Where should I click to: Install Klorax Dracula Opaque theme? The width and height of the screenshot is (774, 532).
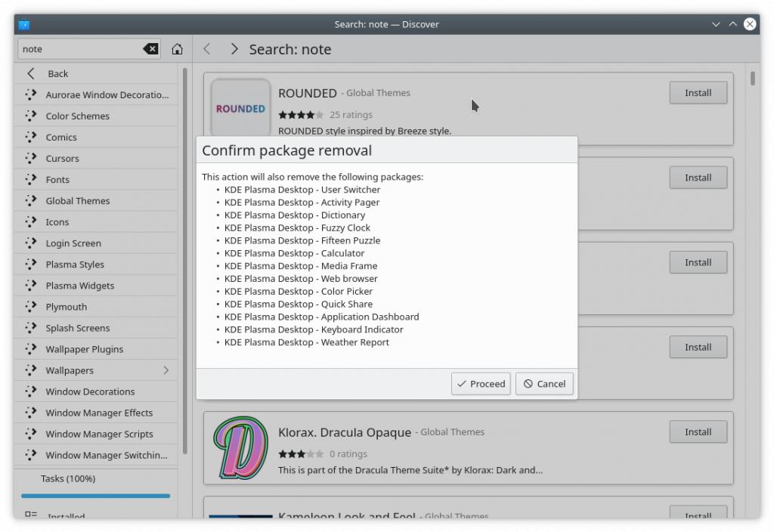(x=698, y=432)
